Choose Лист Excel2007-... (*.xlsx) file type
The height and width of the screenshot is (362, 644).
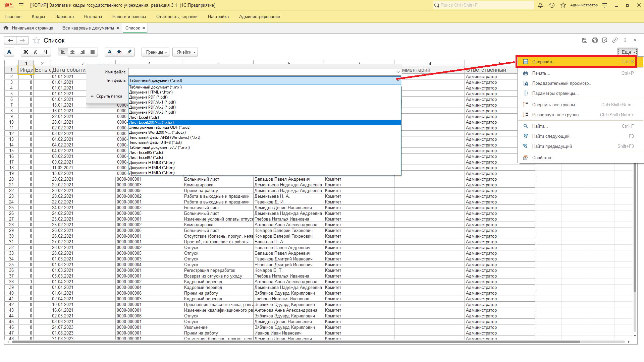coord(264,122)
